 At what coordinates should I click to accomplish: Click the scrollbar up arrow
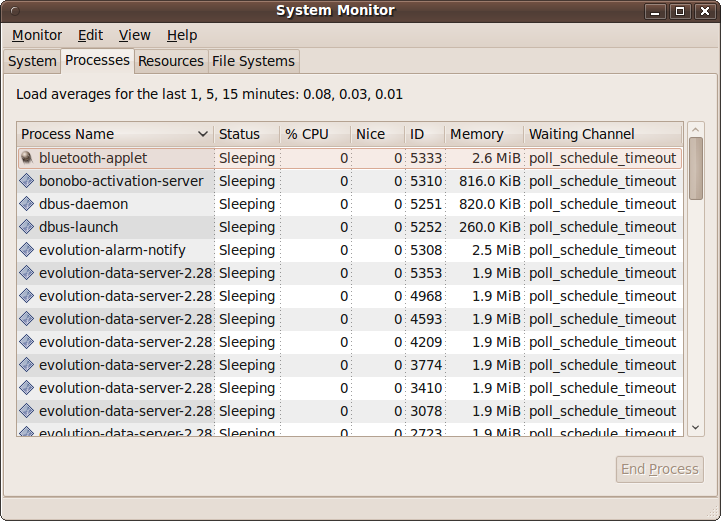pyautogui.click(x=696, y=130)
